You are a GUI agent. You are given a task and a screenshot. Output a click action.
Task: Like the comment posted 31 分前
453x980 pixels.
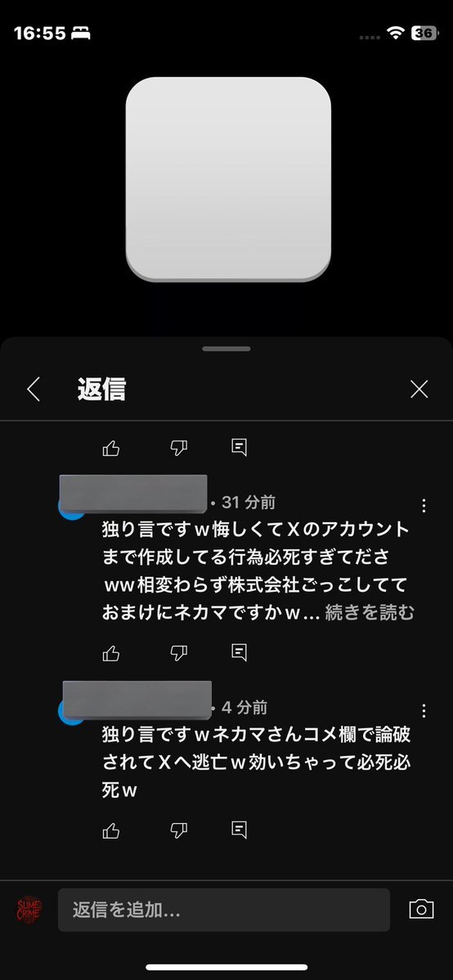110,653
